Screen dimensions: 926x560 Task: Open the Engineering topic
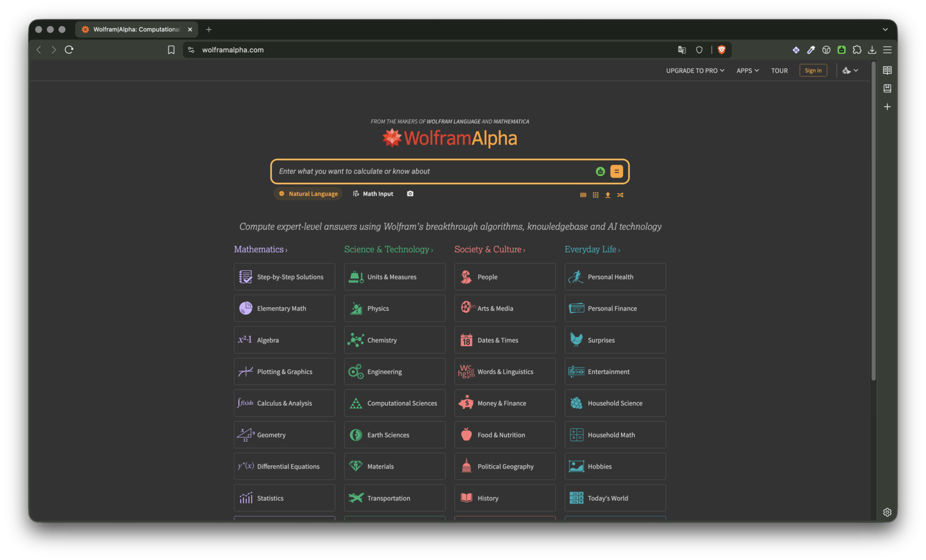pos(395,371)
